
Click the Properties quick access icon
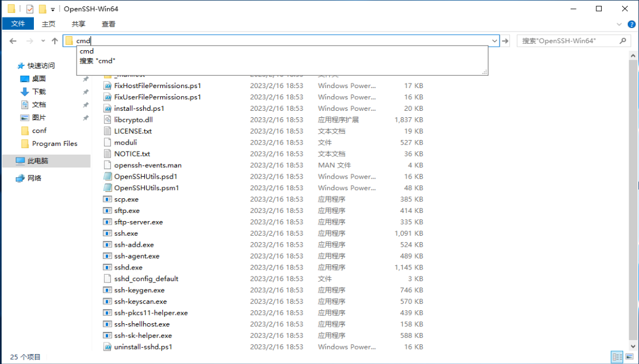[x=30, y=9]
